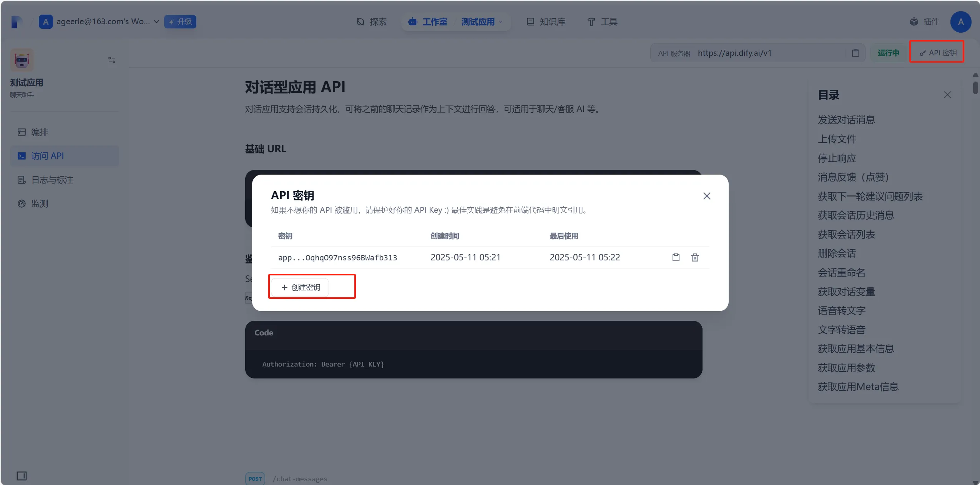Expand the workspace name dropdown
Viewport: 980px width, 485px height.
pos(156,22)
